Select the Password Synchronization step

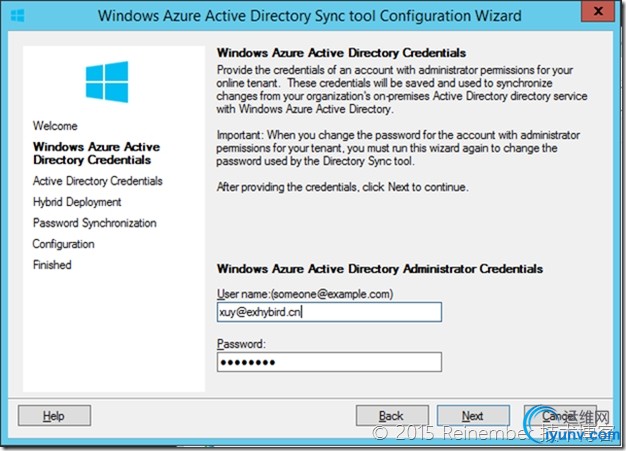(95, 223)
